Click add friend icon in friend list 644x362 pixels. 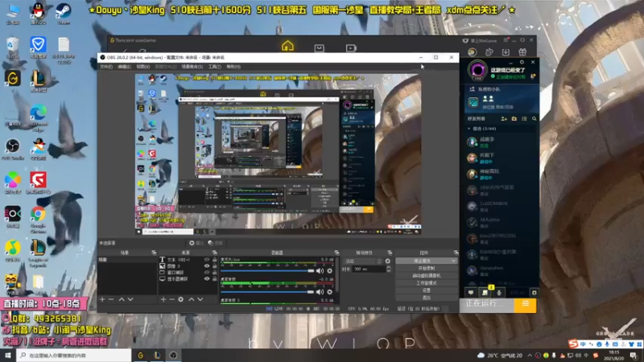504,118
